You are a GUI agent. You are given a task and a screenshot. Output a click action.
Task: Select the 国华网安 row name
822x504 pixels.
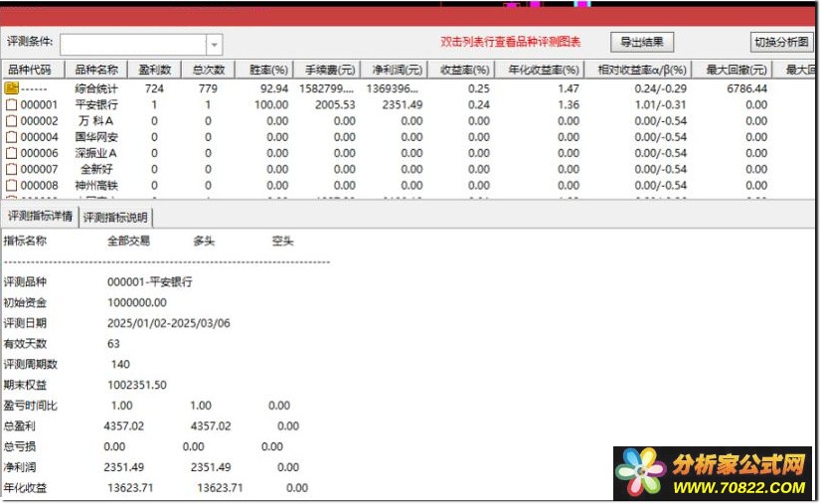coord(96,137)
